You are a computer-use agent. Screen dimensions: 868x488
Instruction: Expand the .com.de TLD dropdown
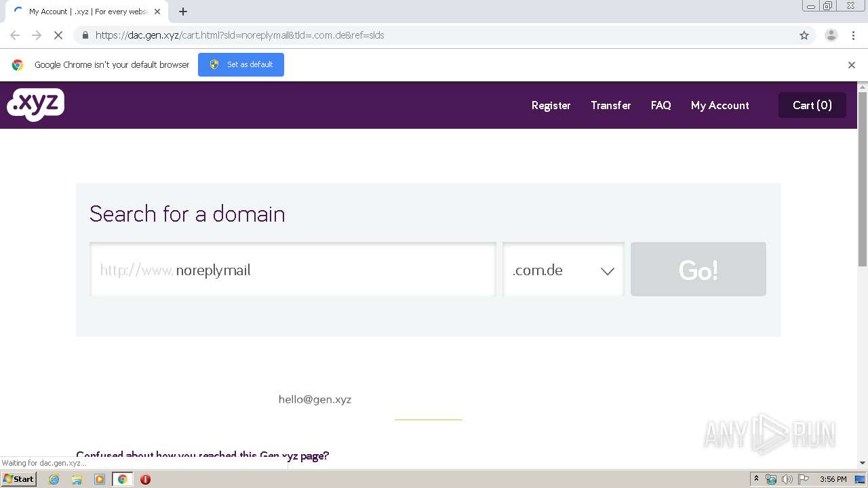[x=564, y=270]
